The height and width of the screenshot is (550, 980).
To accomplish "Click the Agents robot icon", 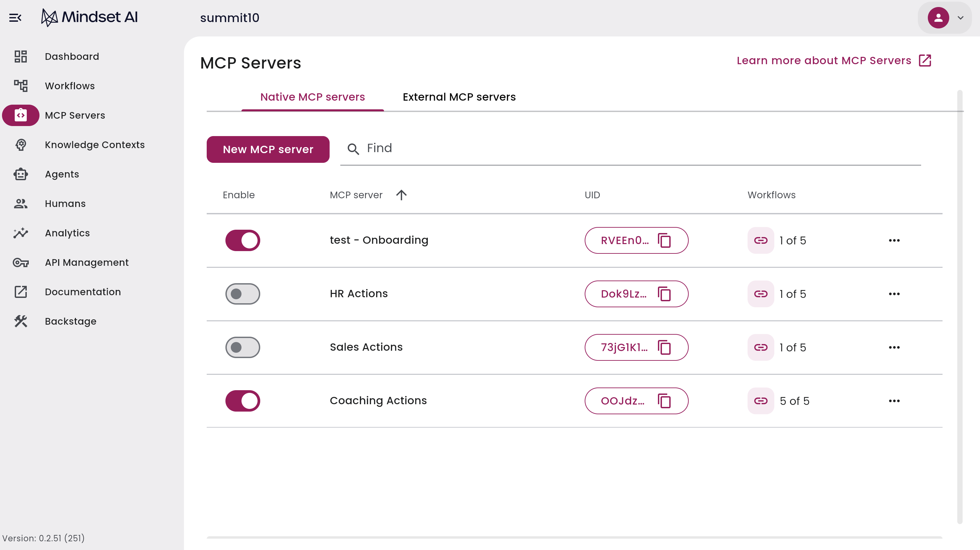I will 20,174.
